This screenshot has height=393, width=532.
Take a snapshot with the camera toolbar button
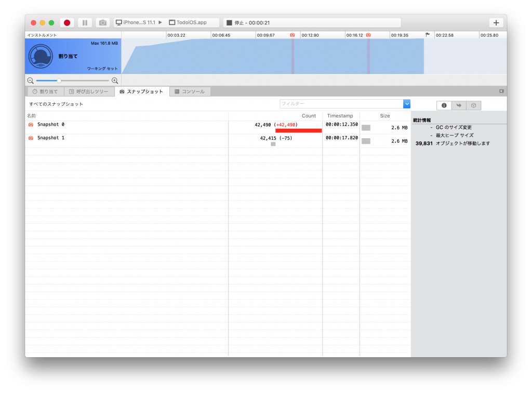(102, 23)
